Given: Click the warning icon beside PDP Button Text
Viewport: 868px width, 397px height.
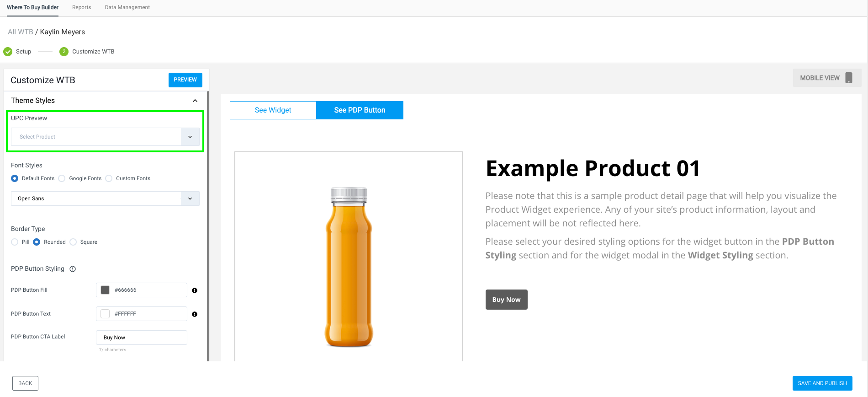Looking at the screenshot, I should [195, 314].
